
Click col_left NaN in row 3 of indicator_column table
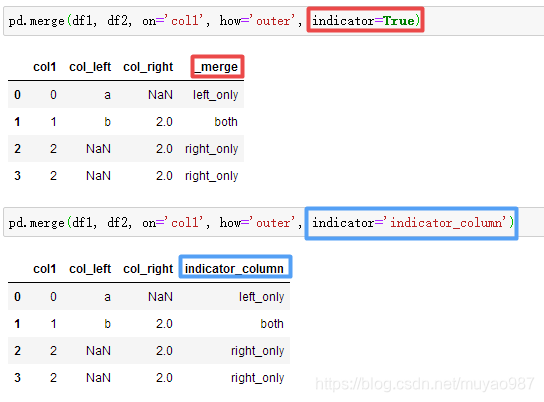click(x=99, y=378)
